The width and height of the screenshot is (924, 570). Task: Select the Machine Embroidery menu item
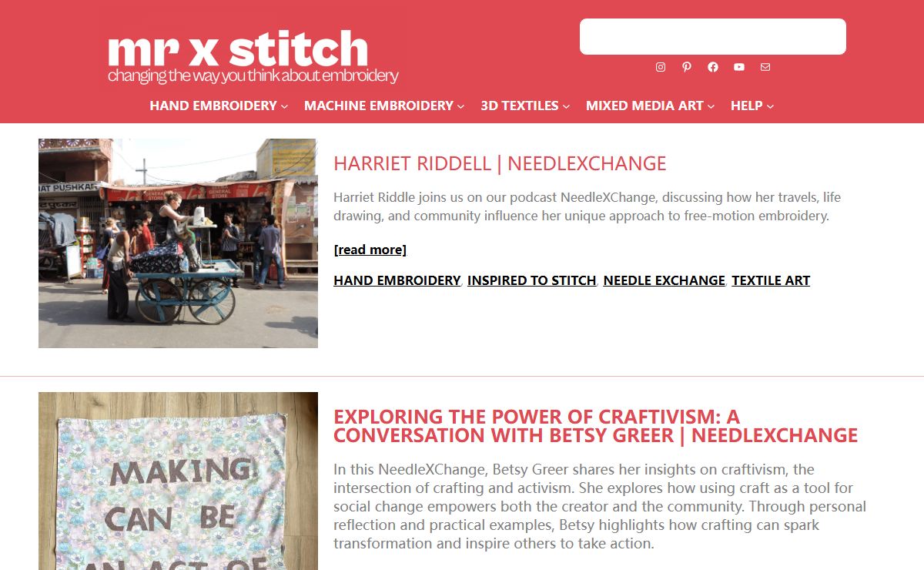tap(379, 106)
